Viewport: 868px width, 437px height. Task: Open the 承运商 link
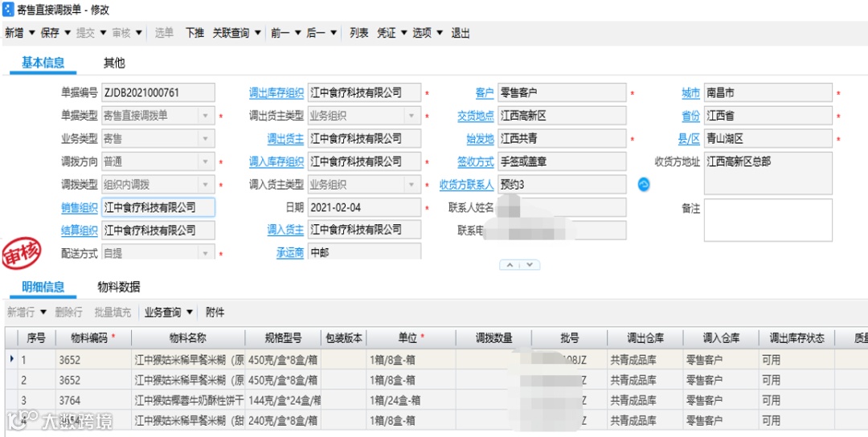pyautogui.click(x=290, y=253)
